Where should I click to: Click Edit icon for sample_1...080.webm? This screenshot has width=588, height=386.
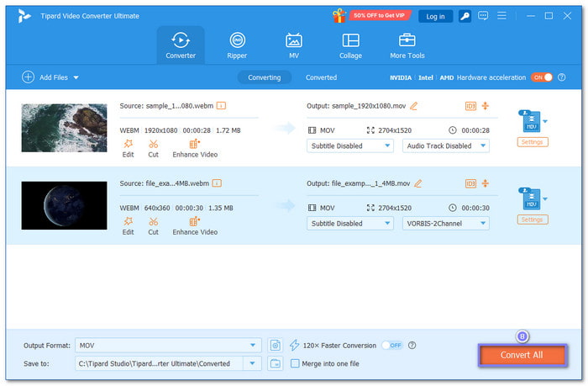coord(128,148)
